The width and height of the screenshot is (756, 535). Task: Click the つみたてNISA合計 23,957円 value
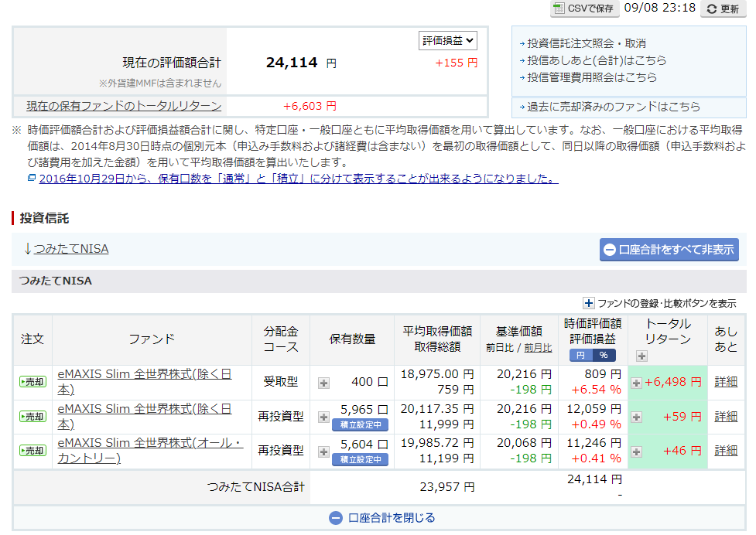[447, 487]
